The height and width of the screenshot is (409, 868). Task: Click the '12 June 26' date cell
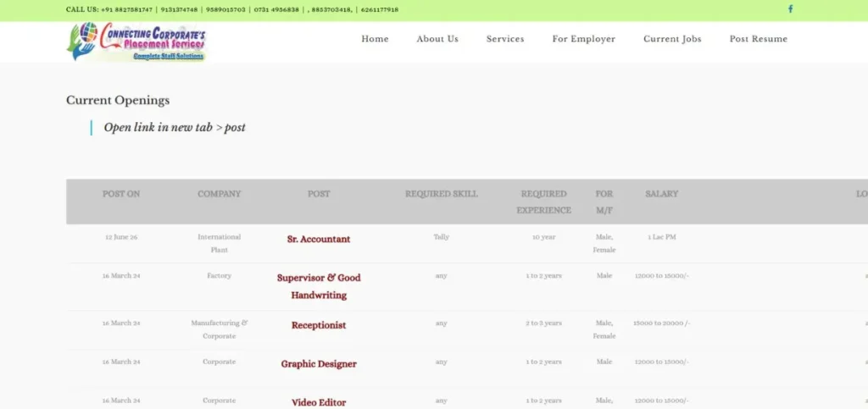[x=121, y=237]
